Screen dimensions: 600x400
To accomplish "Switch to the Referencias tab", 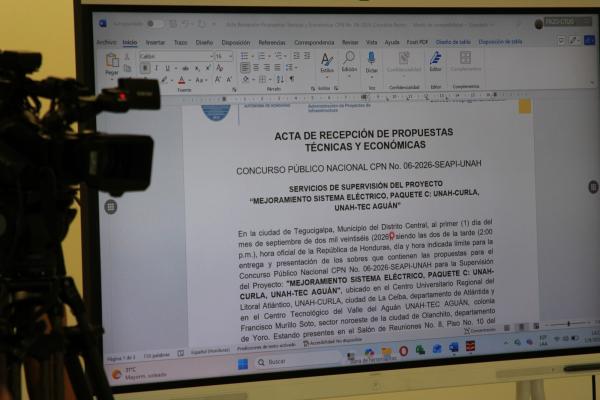I will [x=272, y=42].
